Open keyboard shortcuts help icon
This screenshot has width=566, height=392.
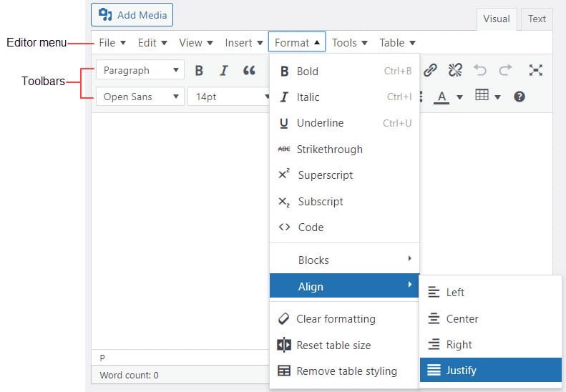coord(519,97)
